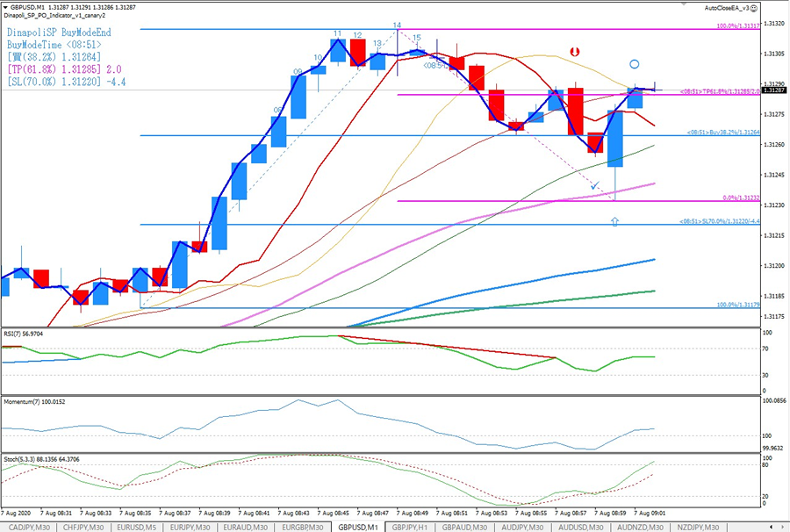
Task: Click the TP61.8%/1.31285 level label
Action: tap(720, 91)
